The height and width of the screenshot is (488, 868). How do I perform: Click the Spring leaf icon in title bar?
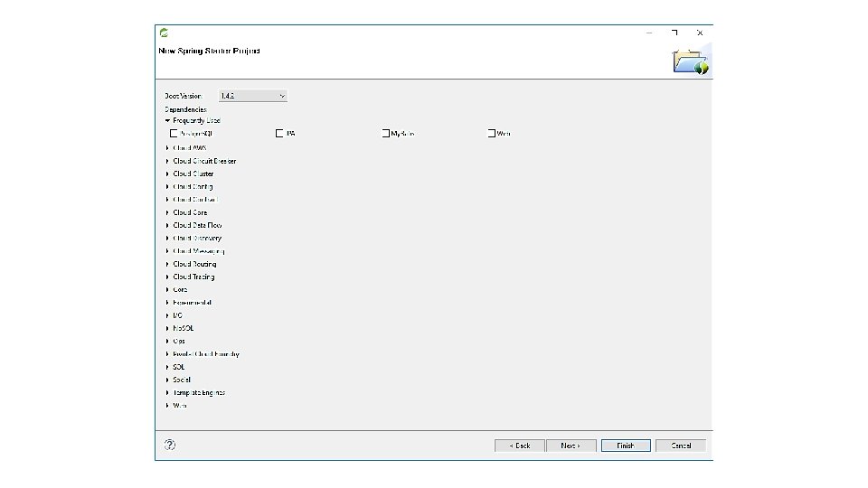pyautogui.click(x=164, y=33)
